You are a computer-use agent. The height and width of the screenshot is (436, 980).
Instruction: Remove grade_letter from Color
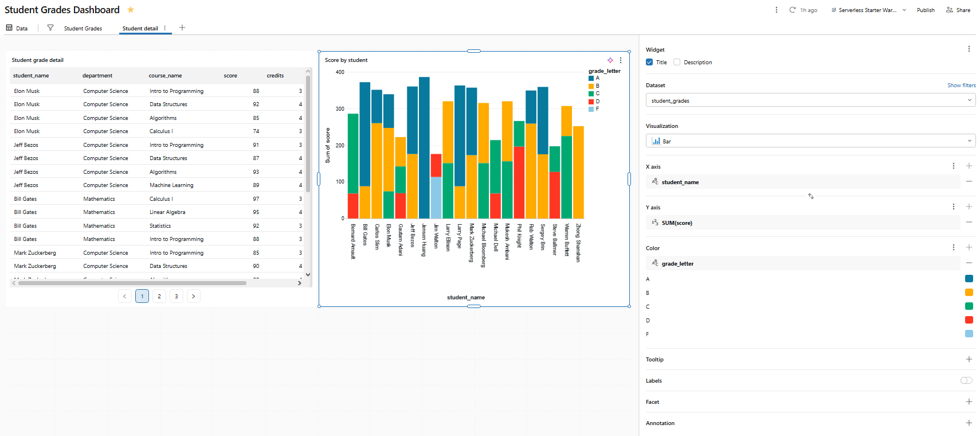pos(969,263)
